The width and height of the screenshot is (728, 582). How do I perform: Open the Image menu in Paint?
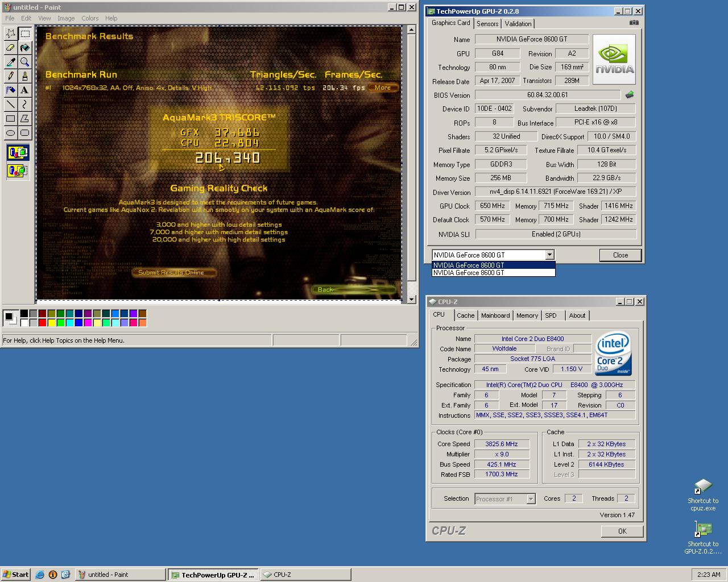[66, 18]
